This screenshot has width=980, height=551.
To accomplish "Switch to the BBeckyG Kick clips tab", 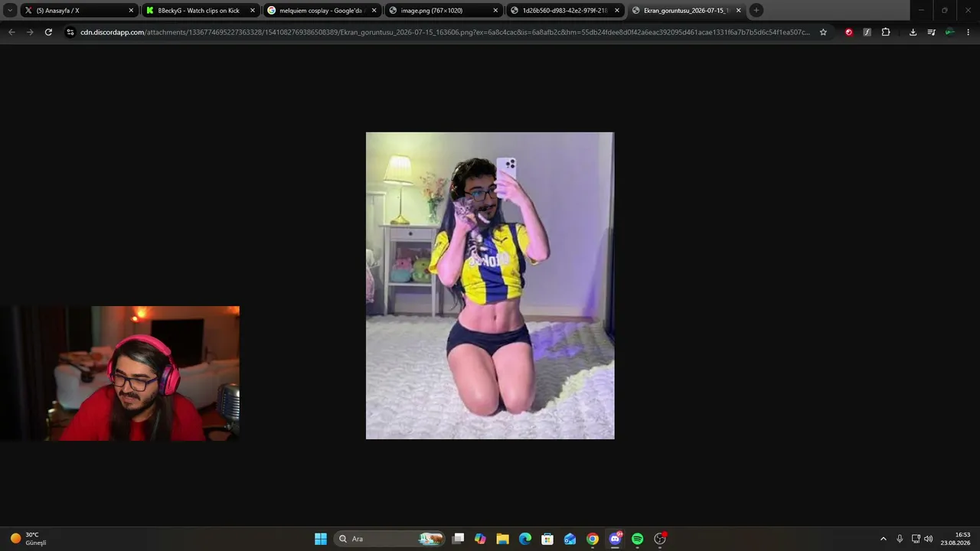I will (x=201, y=11).
